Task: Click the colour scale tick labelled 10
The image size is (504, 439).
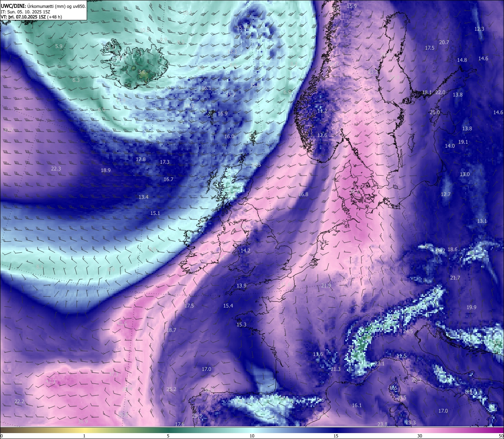Action: click(252, 436)
